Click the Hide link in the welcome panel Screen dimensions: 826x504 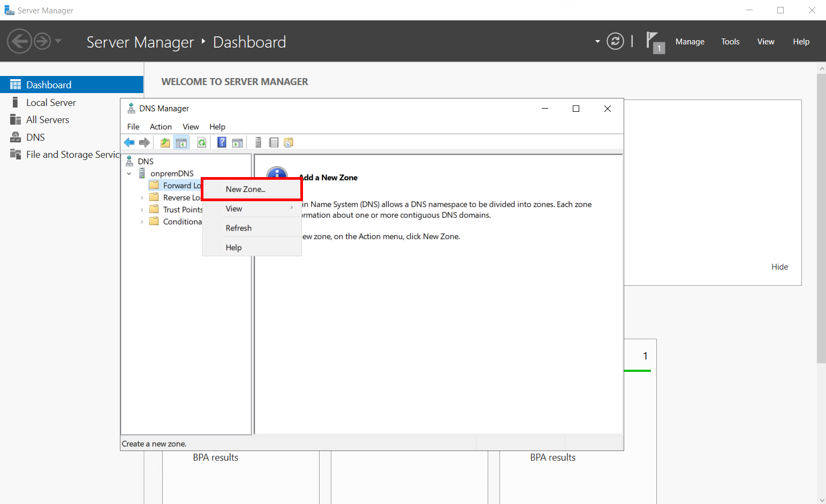point(779,266)
